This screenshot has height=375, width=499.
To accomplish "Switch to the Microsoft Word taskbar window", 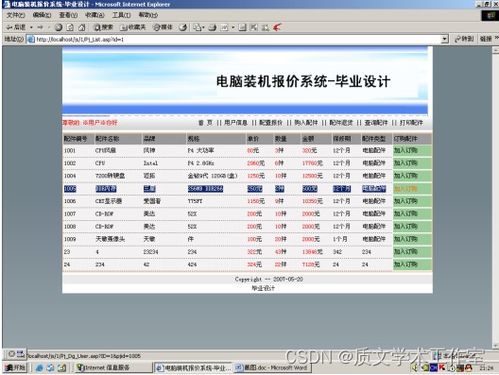I will 272,368.
